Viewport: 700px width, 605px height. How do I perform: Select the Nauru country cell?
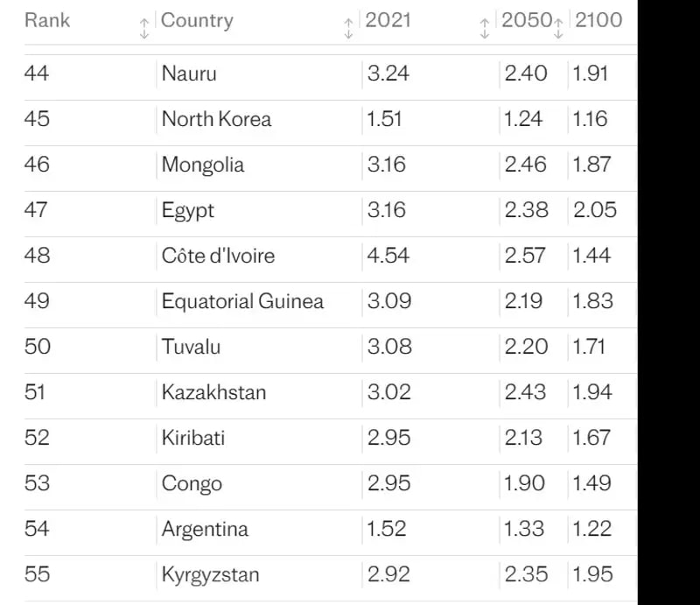pos(189,74)
